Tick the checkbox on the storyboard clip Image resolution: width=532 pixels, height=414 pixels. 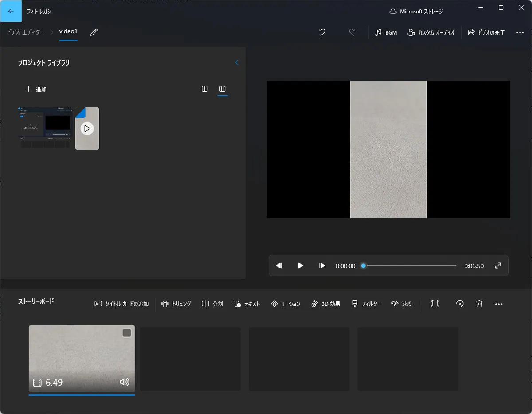click(x=127, y=333)
